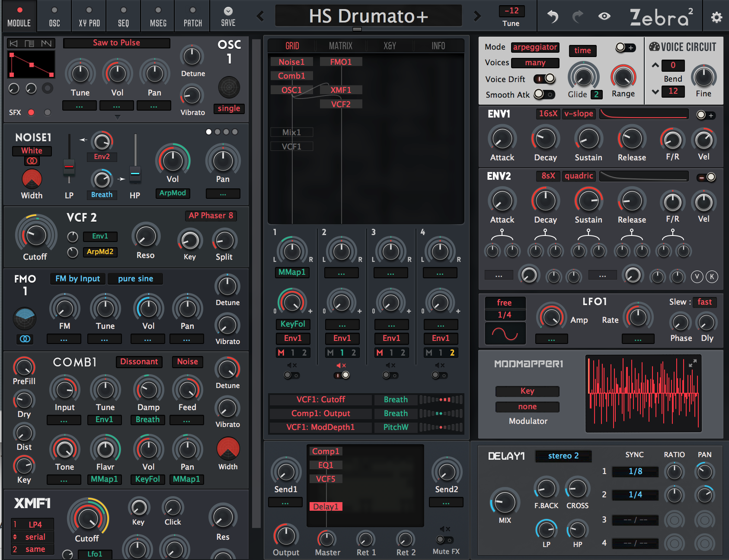The image size is (729, 560).
Task: Select the square waveform icon in OSC1
Action: pyautogui.click(x=29, y=43)
